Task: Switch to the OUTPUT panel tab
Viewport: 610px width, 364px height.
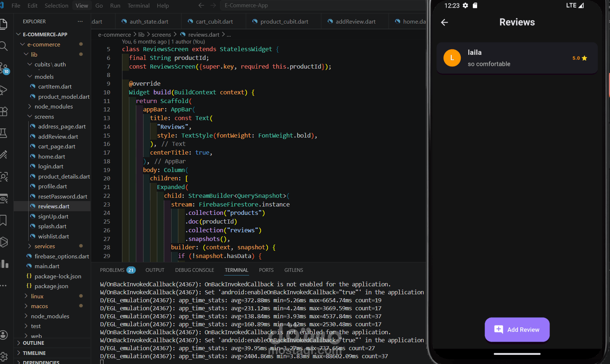Action: (155, 270)
